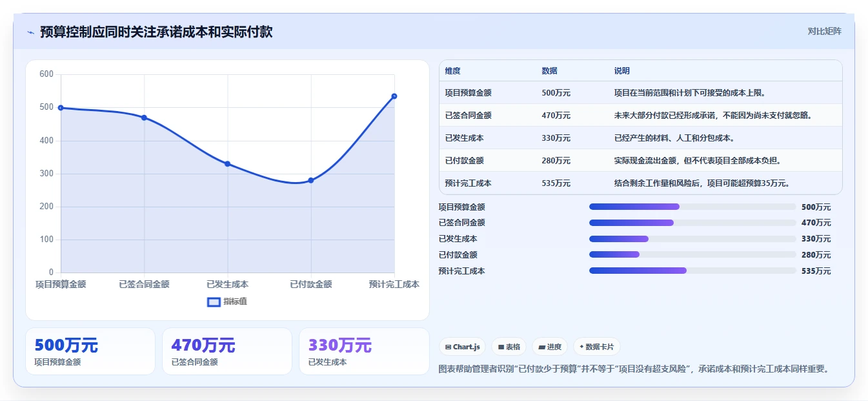
Task: Open the 500万元 项目预算金额 card
Action: pos(90,351)
